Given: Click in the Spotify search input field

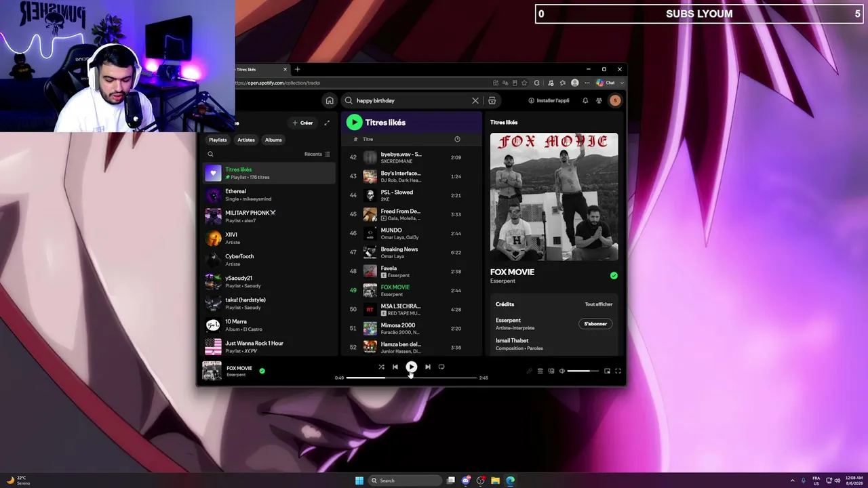Looking at the screenshot, I should pos(411,100).
